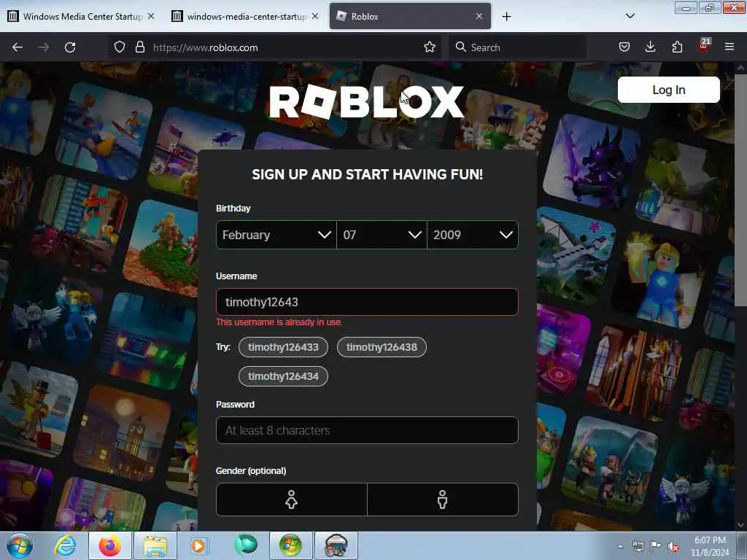Click the page vertical scrollbar thumb
Screen dimensions: 747x560
click(740, 190)
